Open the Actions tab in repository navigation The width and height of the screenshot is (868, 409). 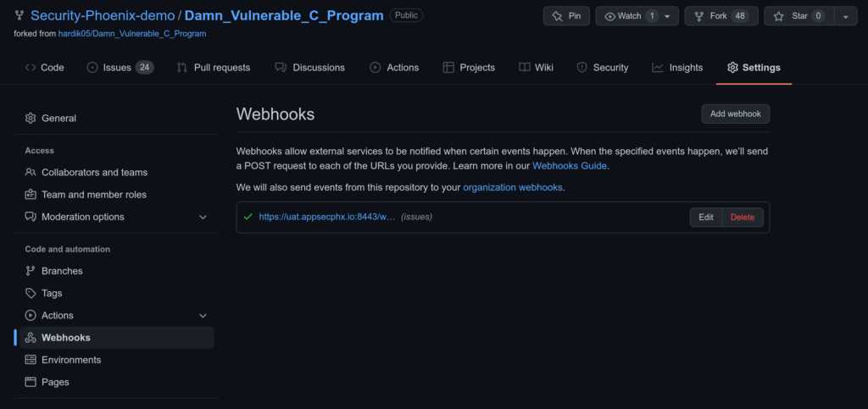(394, 68)
